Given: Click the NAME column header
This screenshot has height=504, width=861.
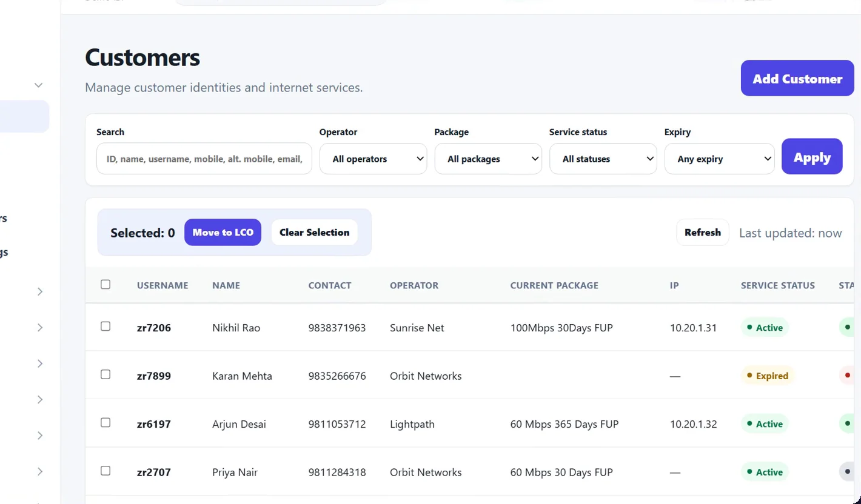Looking at the screenshot, I should click(226, 285).
